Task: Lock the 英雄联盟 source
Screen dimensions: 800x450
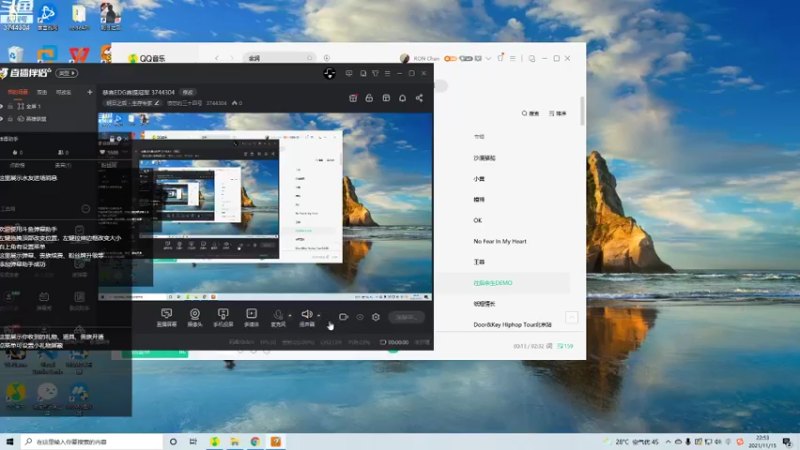Action: click(x=10, y=119)
